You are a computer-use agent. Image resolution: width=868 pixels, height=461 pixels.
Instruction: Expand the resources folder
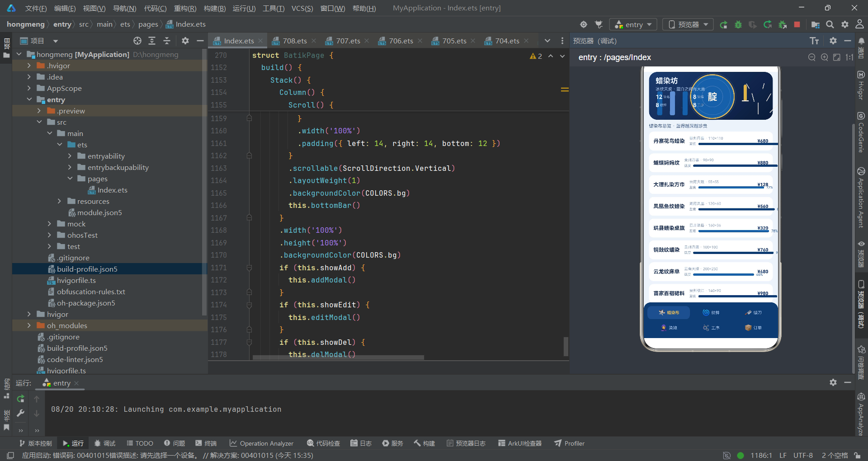pos(59,201)
